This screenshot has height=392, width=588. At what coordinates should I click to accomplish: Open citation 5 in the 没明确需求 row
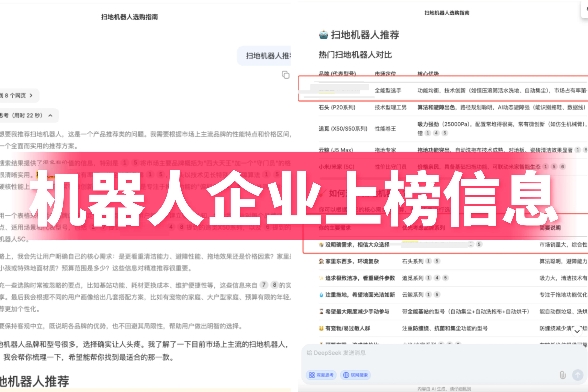(x=479, y=244)
